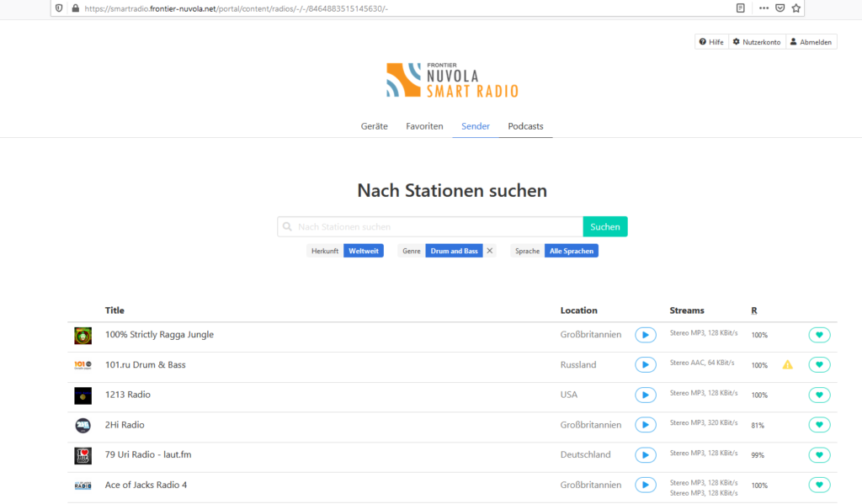Play the 101.ru Drum & Bass station
Screen dimensions: 862x504
646,364
